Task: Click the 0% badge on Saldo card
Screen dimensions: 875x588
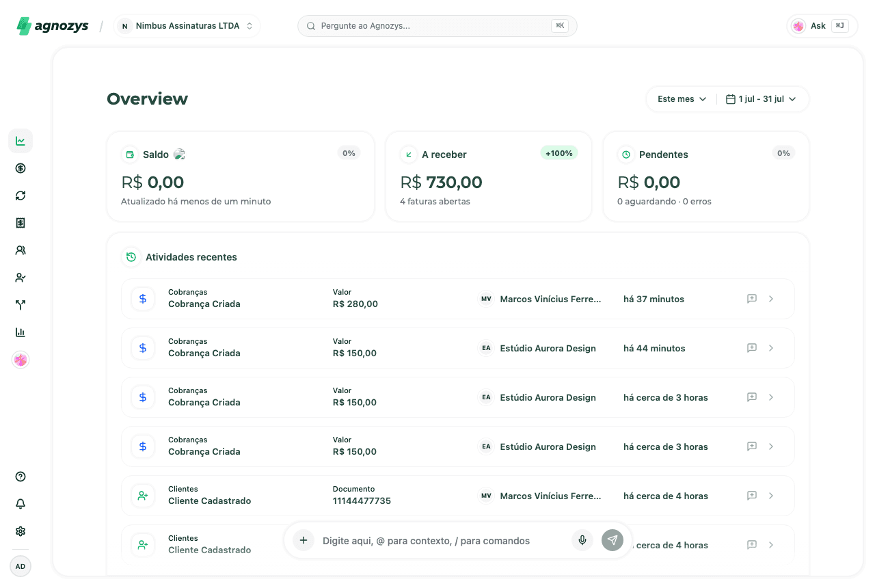Action: click(x=349, y=153)
